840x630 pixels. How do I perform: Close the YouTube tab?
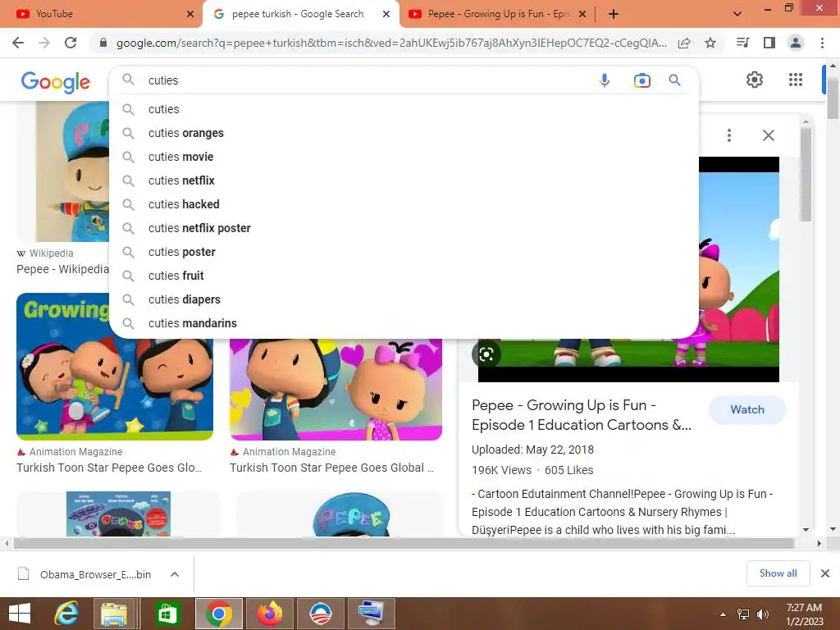coord(190,14)
